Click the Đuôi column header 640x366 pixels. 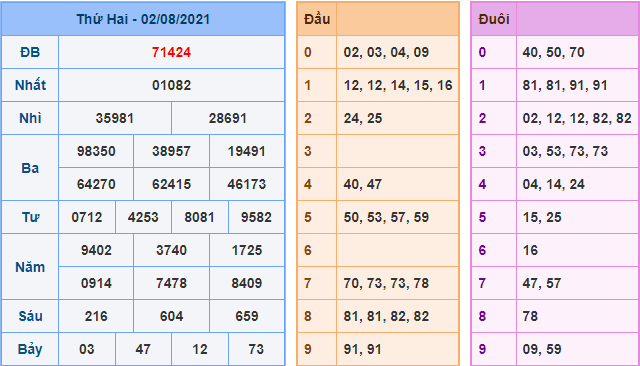tap(494, 19)
